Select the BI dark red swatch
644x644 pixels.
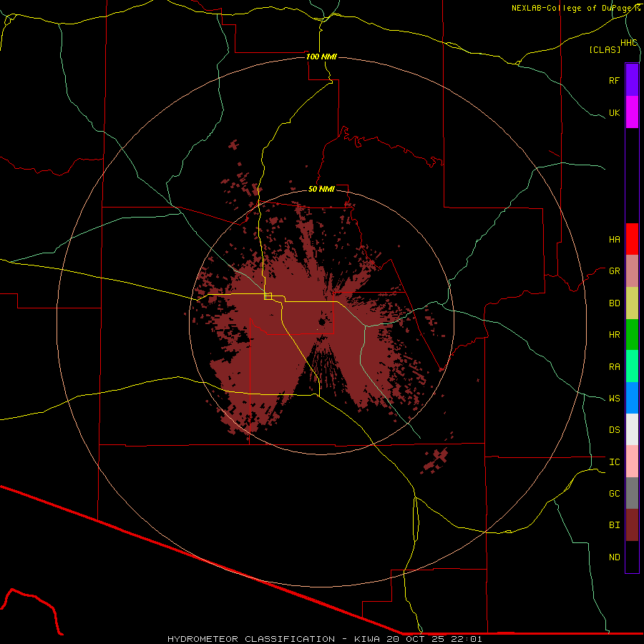(632, 525)
